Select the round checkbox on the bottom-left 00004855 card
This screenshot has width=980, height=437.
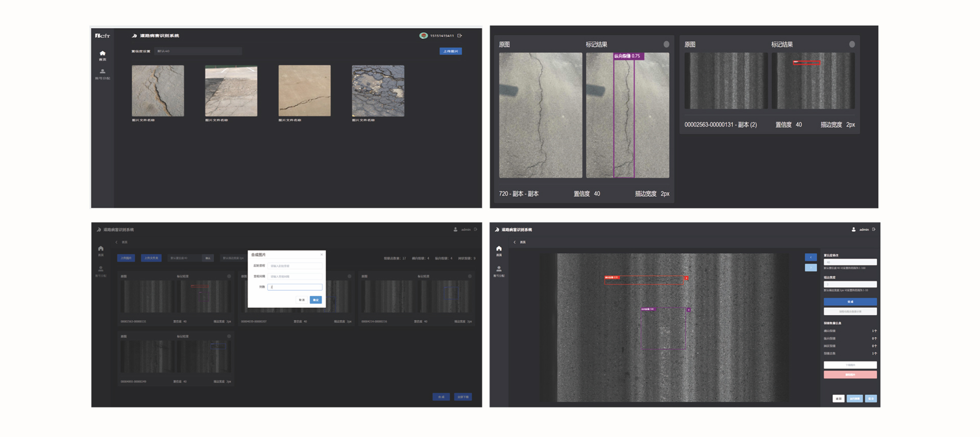[229, 337]
